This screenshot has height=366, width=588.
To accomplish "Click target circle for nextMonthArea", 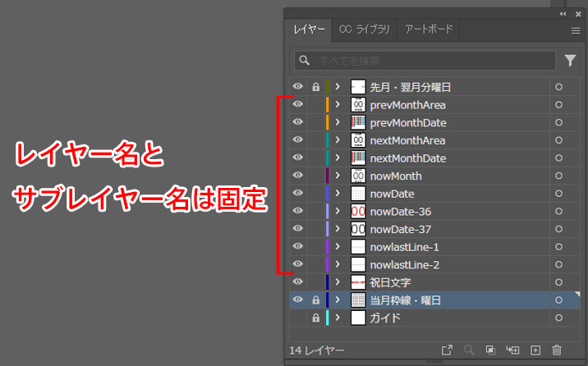I will [x=558, y=140].
